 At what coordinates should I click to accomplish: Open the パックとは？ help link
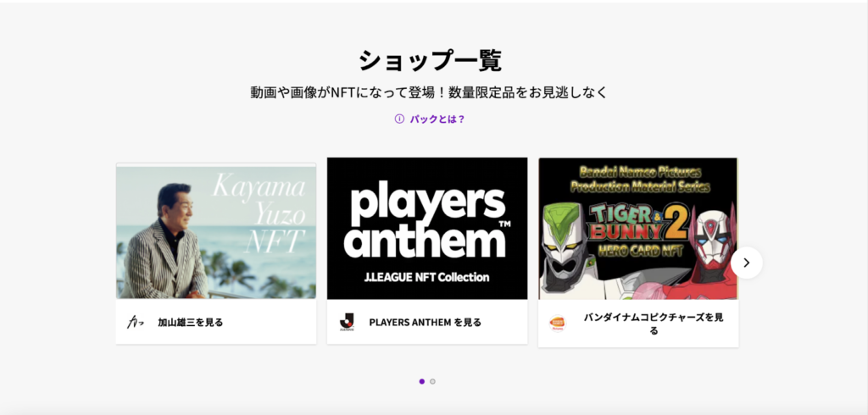[x=437, y=119]
